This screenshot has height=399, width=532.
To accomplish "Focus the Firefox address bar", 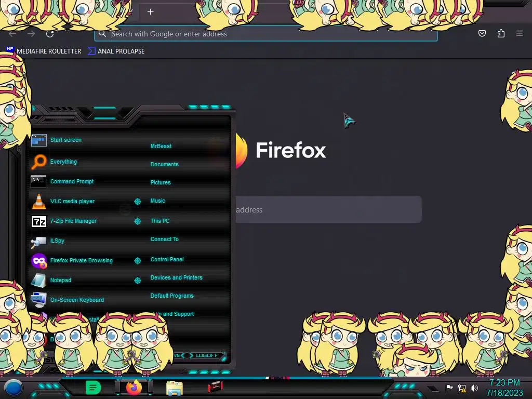I will (x=265, y=34).
